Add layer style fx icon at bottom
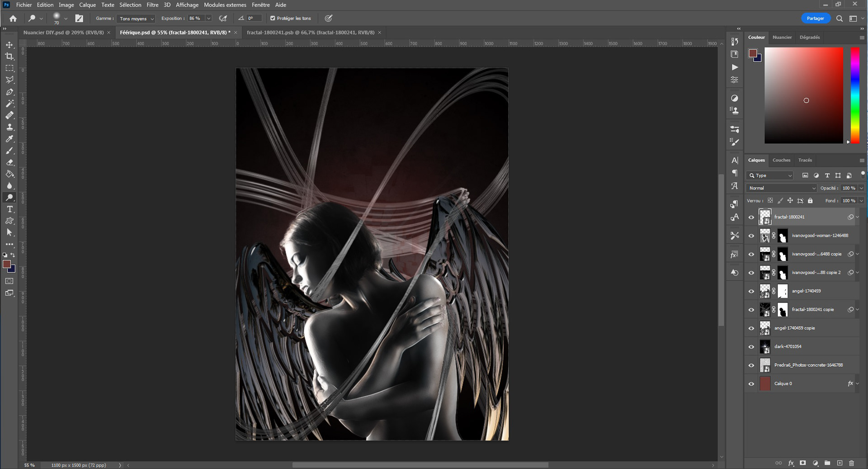Screen dimensions: 868x469 pyautogui.click(x=791, y=463)
